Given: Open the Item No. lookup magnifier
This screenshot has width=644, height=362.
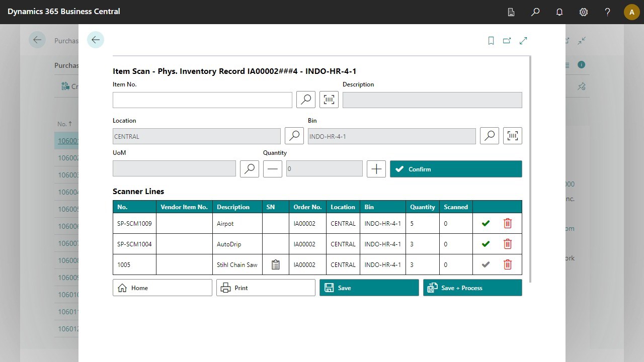Looking at the screenshot, I should pos(305,100).
